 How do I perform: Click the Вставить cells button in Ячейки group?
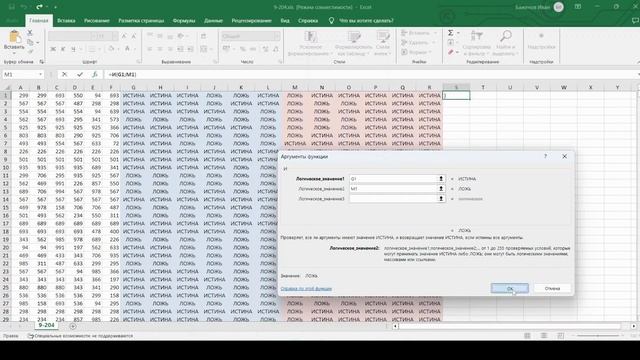pos(418,33)
